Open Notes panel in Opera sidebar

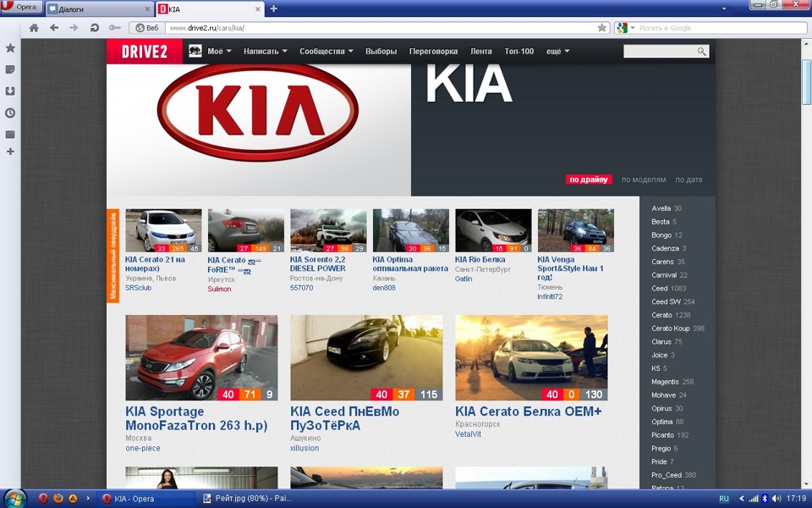click(x=10, y=69)
